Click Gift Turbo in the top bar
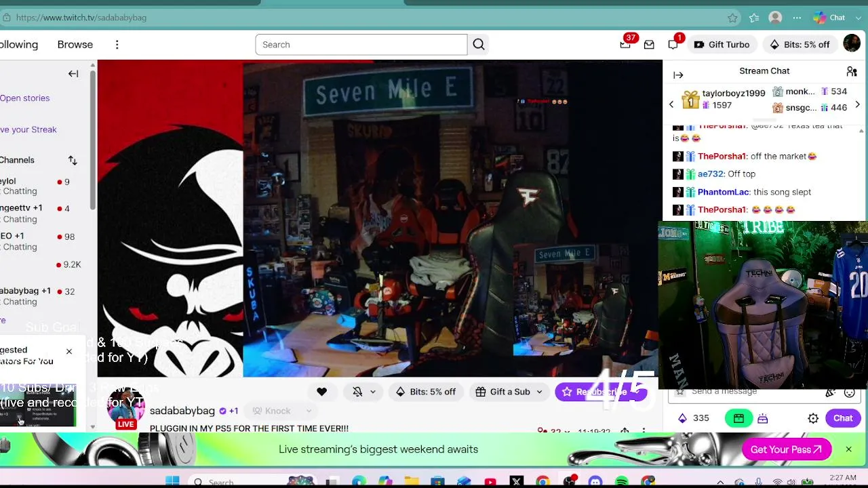Viewport: 868px width, 488px height. 722,45
